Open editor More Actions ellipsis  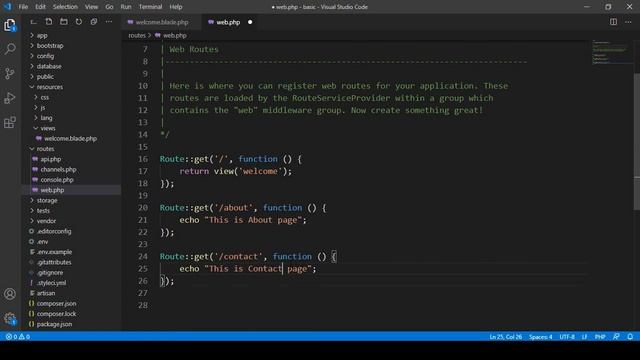coord(628,22)
